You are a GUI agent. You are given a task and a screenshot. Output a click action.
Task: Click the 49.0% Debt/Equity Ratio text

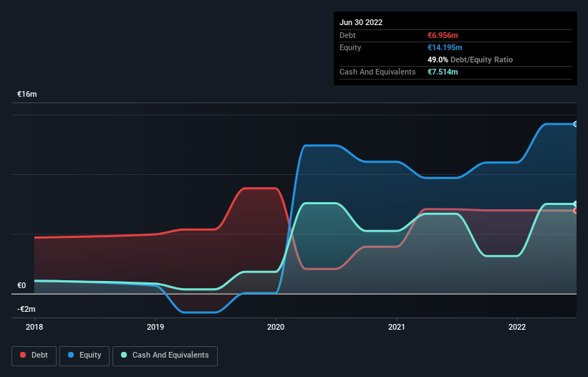pyautogui.click(x=471, y=59)
